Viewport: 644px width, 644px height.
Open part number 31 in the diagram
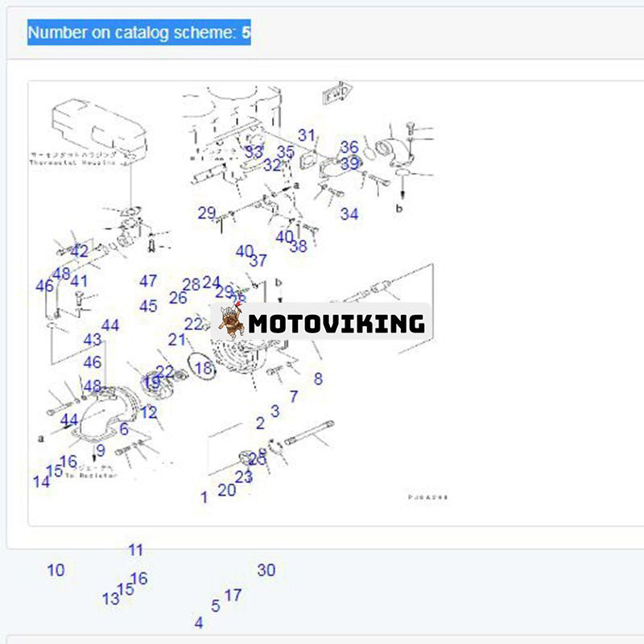point(307,135)
